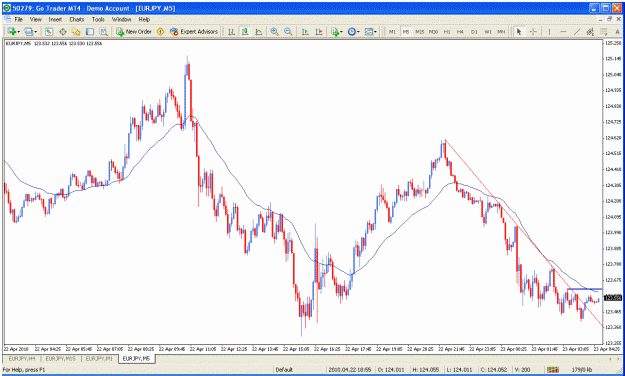Screen dimensions: 625x376
Task: Toggle Chart Shift from right border
Action: [x=319, y=31]
